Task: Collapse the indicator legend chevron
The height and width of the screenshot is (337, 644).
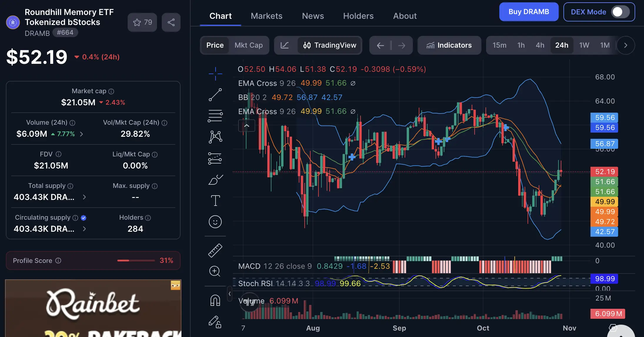Action: point(246,126)
